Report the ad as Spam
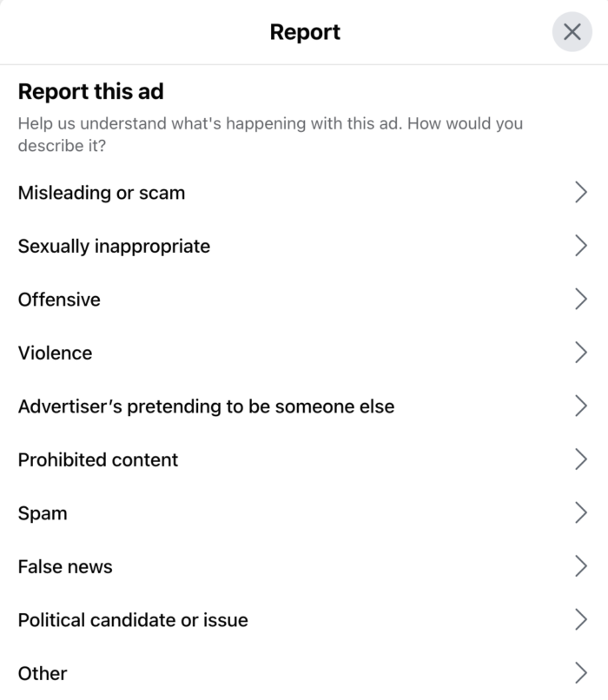 click(43, 513)
